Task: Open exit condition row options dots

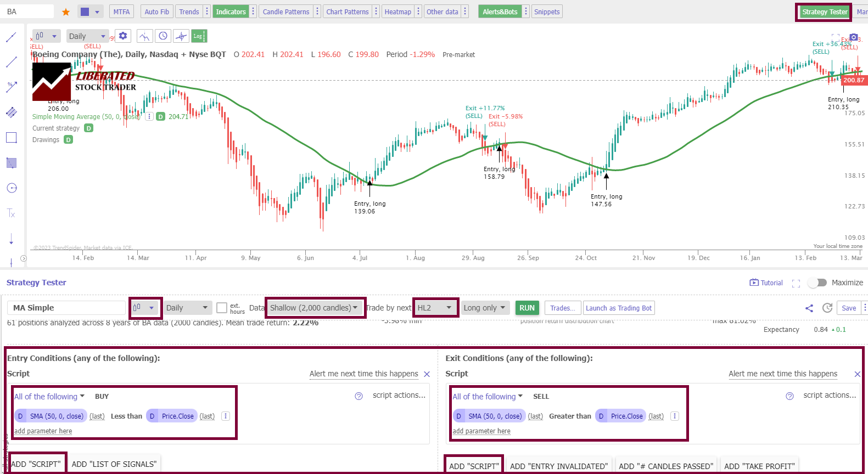Action: 675,416
